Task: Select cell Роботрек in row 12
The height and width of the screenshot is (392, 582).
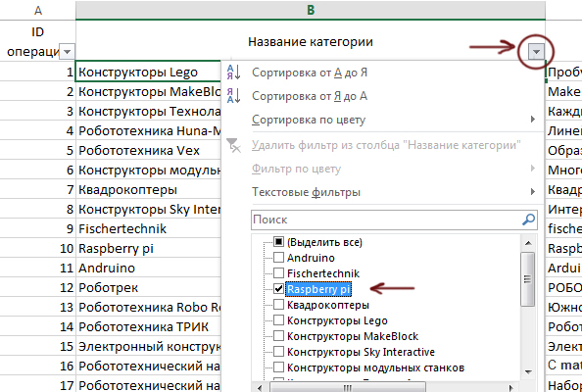Action: 148,288
